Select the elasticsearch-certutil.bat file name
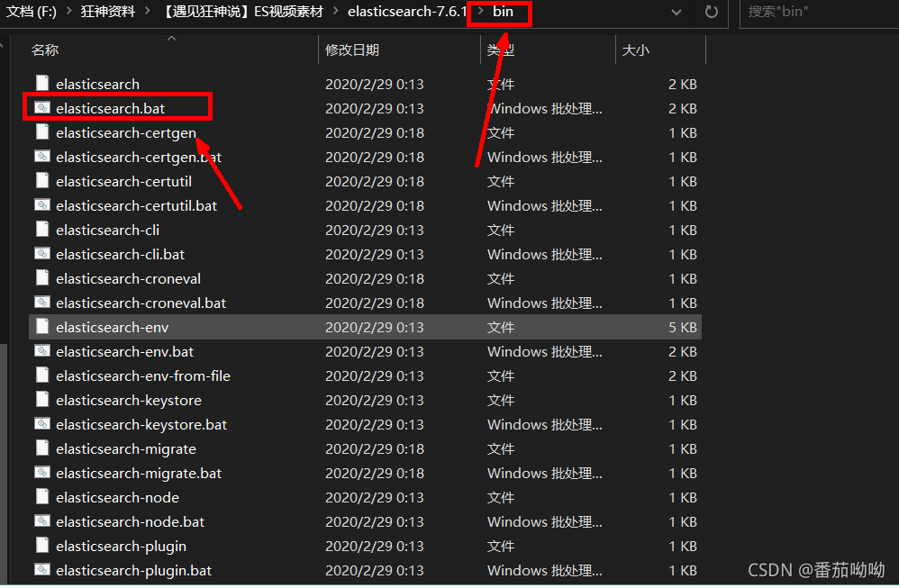 click(x=136, y=205)
